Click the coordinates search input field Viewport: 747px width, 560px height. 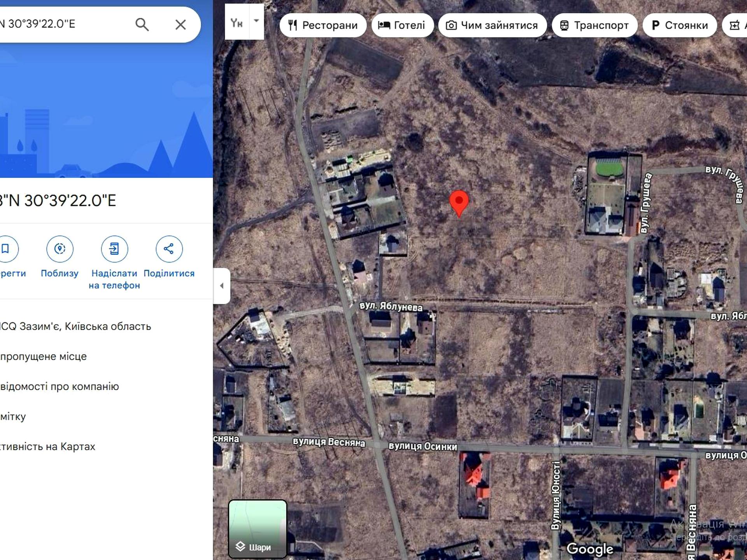point(64,24)
